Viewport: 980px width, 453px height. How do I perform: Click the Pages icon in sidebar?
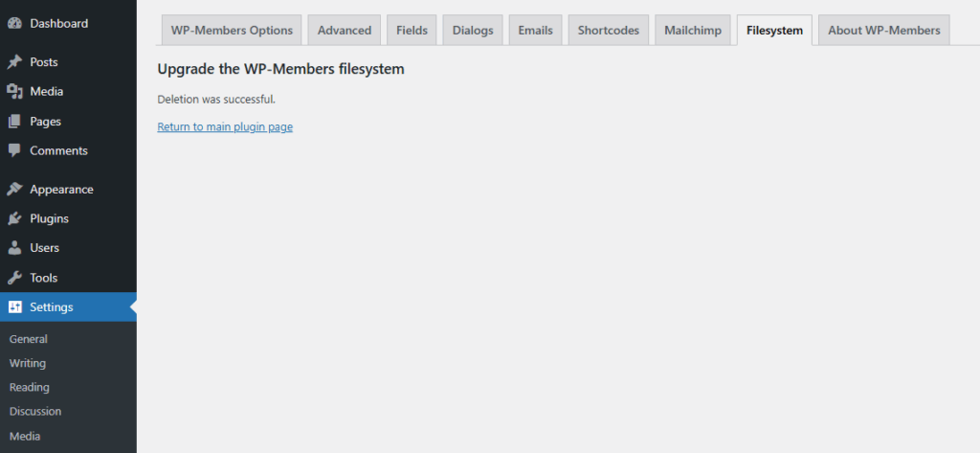point(14,122)
